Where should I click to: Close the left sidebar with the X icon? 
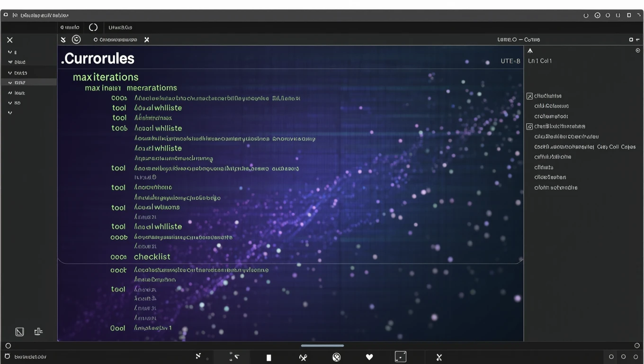click(x=10, y=40)
